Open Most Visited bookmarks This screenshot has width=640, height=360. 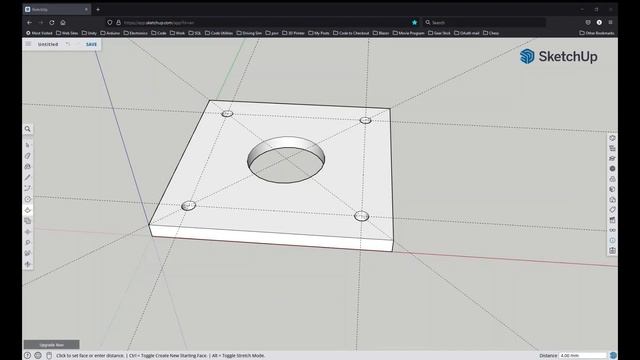(x=39, y=33)
